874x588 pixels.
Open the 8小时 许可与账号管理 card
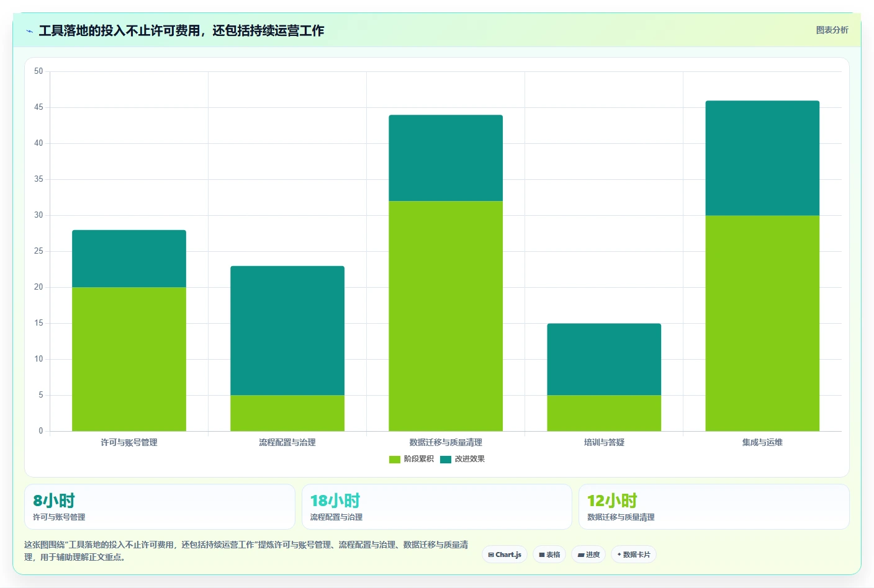coord(160,507)
